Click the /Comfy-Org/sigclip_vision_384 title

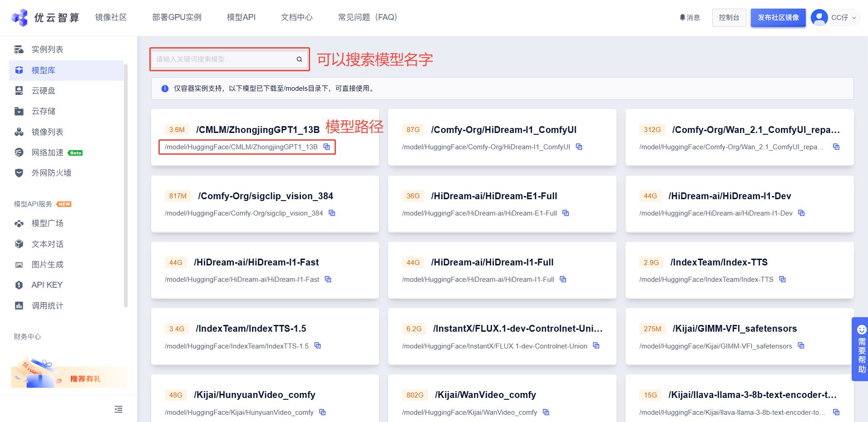click(266, 196)
